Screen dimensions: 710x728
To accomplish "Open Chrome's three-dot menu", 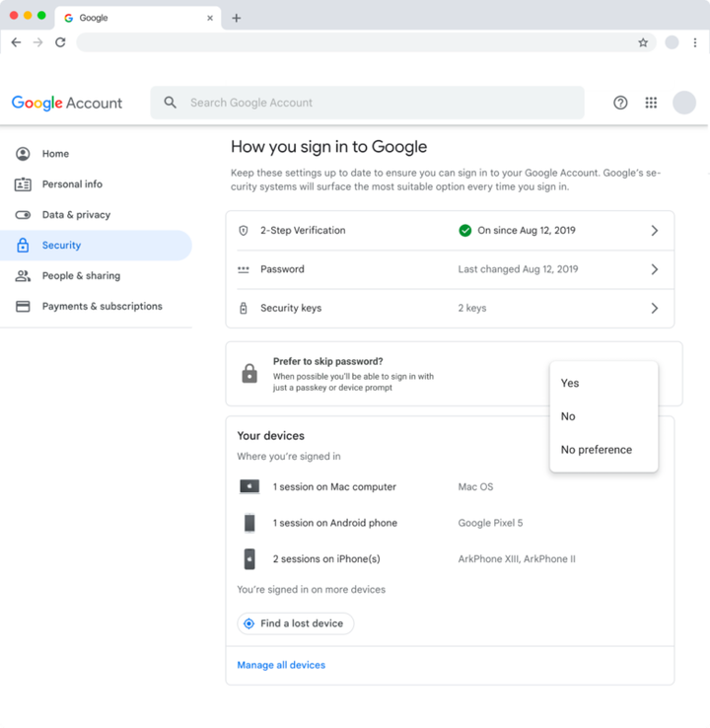I will coord(695,42).
